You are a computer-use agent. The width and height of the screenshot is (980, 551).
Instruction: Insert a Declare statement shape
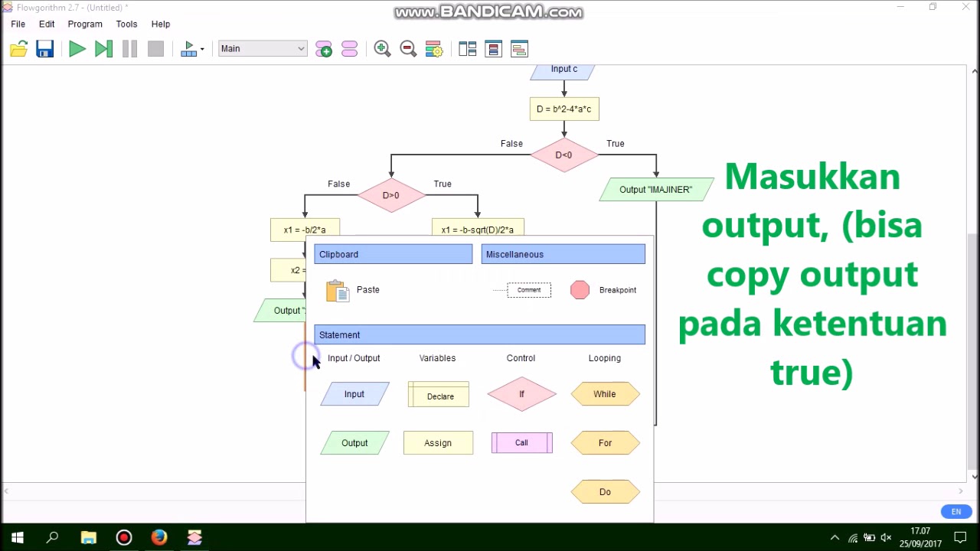click(439, 395)
